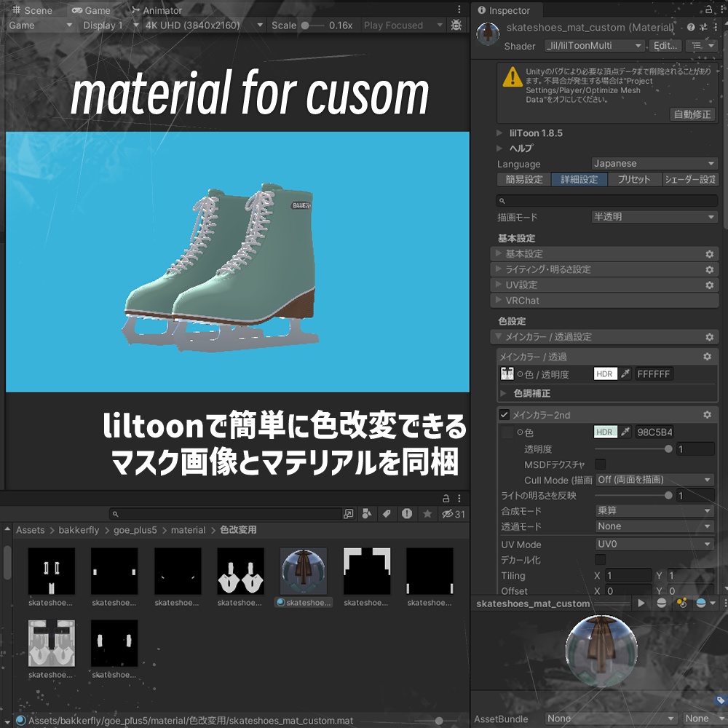Open the Language dropdown showing Japanese
This screenshot has width=728, height=728.
(653, 163)
